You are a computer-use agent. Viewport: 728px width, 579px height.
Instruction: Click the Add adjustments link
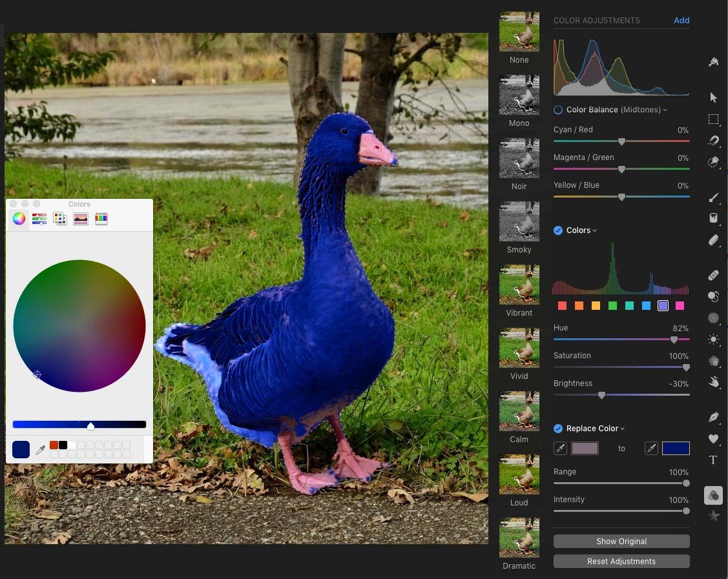point(681,20)
